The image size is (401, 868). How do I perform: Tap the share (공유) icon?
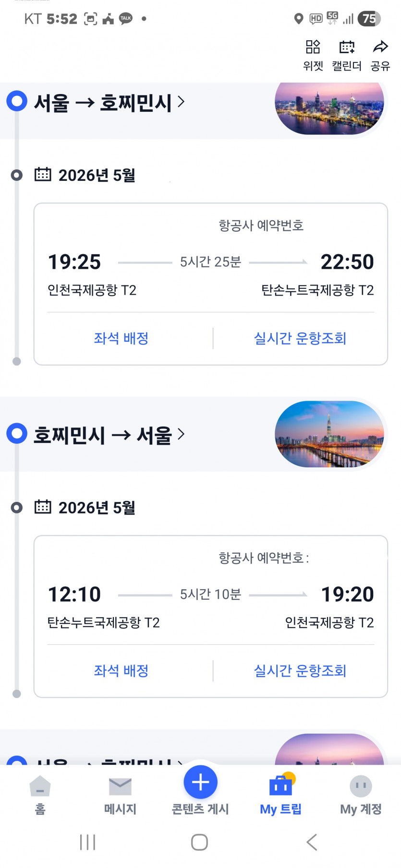coord(380,55)
